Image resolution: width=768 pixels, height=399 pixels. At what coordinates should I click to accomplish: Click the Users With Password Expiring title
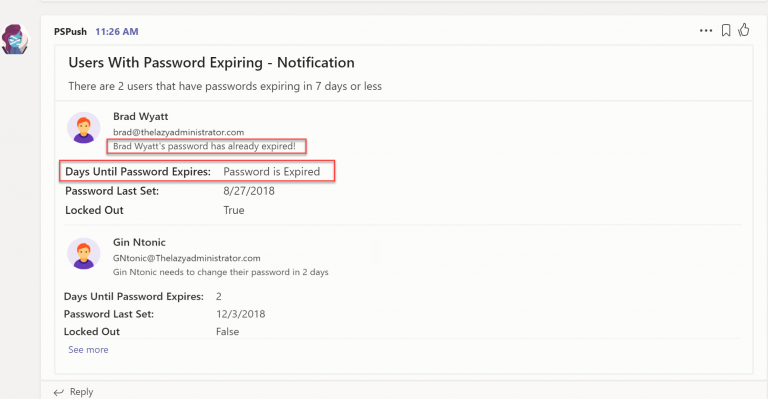(211, 63)
